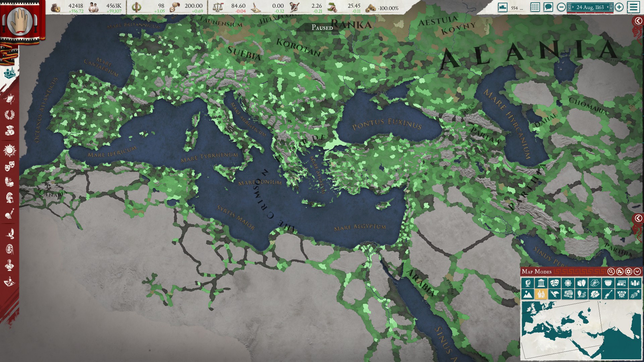Click the Paused banner at top
The width and height of the screenshot is (644, 362).
point(322,27)
